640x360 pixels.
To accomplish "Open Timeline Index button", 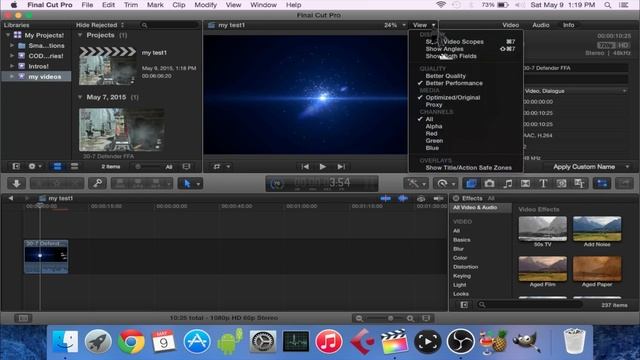I will (x=23, y=318).
